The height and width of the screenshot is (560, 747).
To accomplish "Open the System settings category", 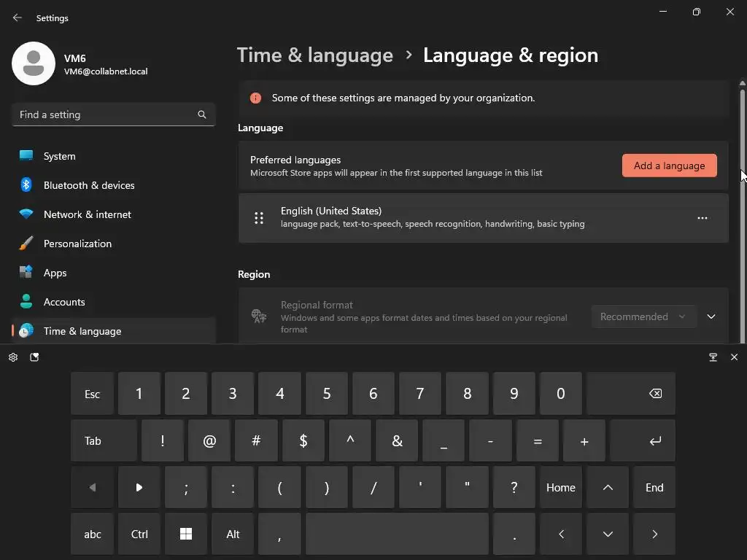I will (x=113, y=156).
